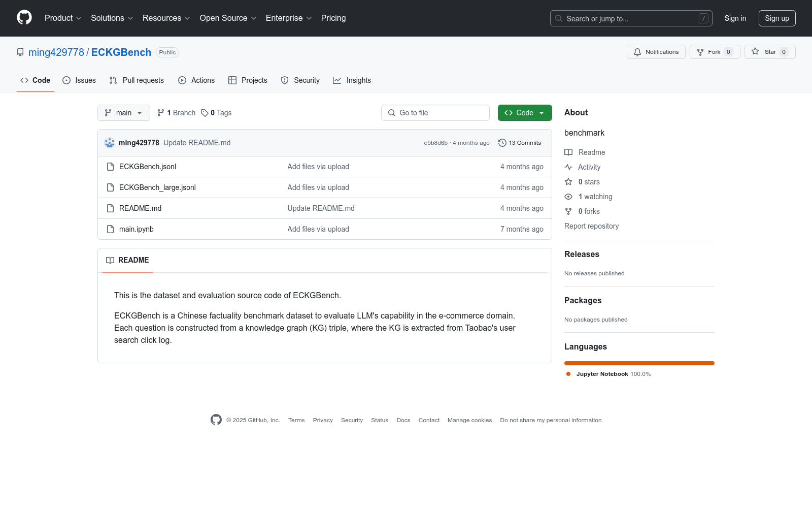
Task: Click the repository icon beside ming429778
Action: 20,52
